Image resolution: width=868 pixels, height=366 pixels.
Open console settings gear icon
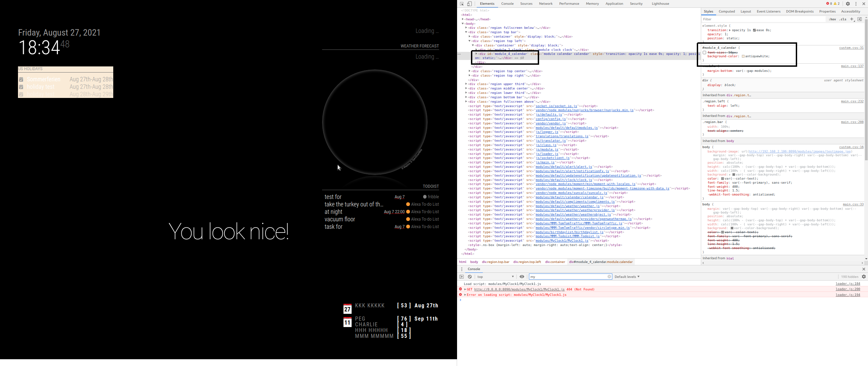coord(864,277)
